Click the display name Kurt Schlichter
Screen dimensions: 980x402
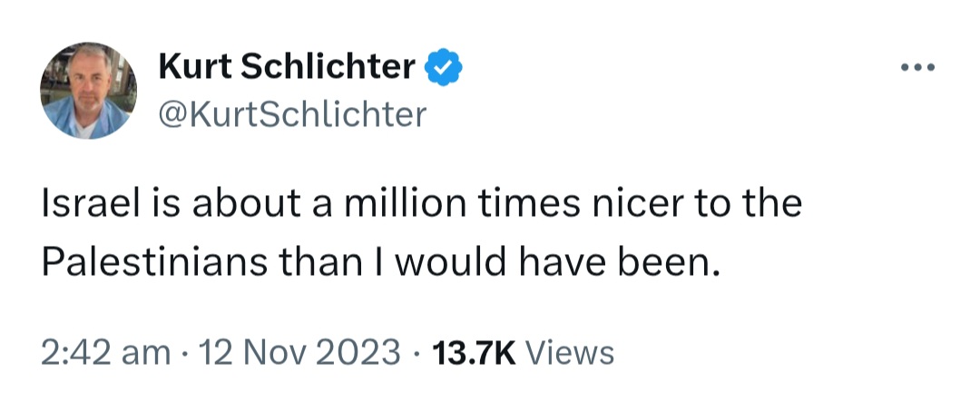point(287,68)
